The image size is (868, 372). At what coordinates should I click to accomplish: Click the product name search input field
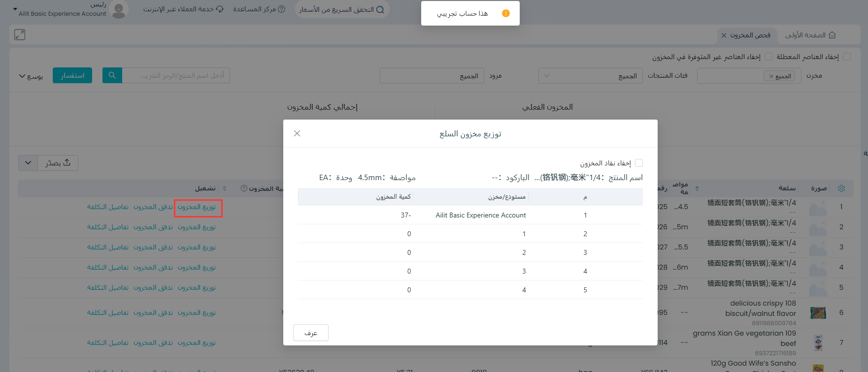click(176, 75)
